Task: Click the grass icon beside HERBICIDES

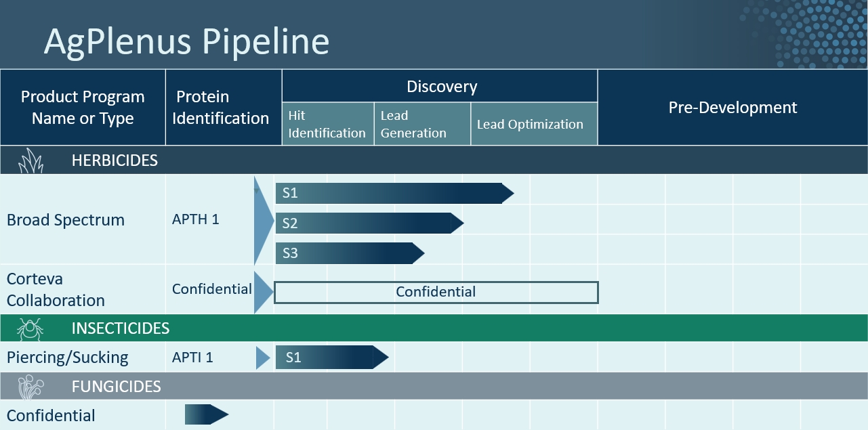Action: pyautogui.click(x=30, y=161)
